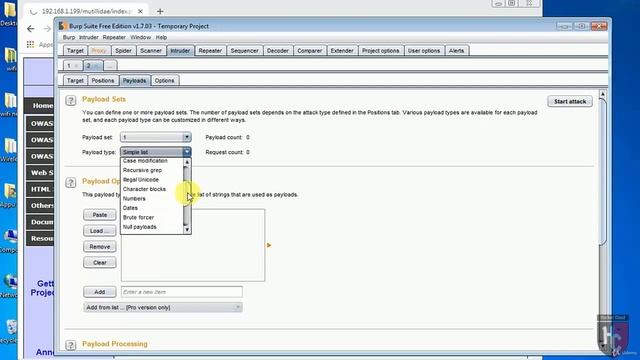
Task: Switch to the User options tab
Action: (424, 51)
